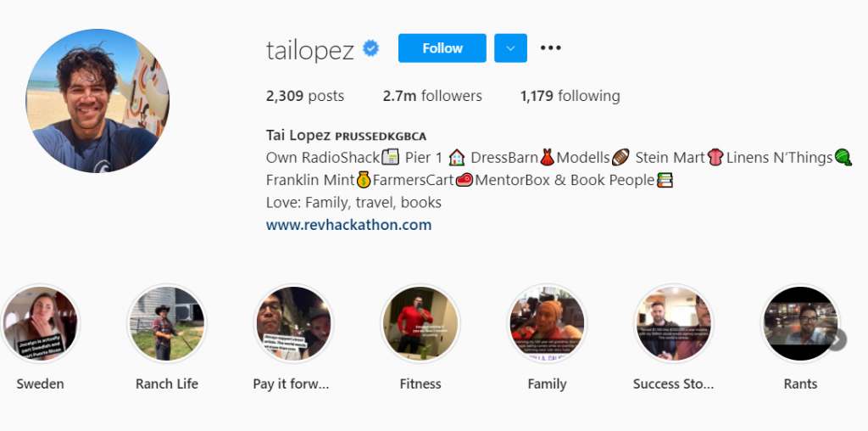Screen dimensions: 868x431
Task: Open the Fitness story highlight
Action: (420, 323)
